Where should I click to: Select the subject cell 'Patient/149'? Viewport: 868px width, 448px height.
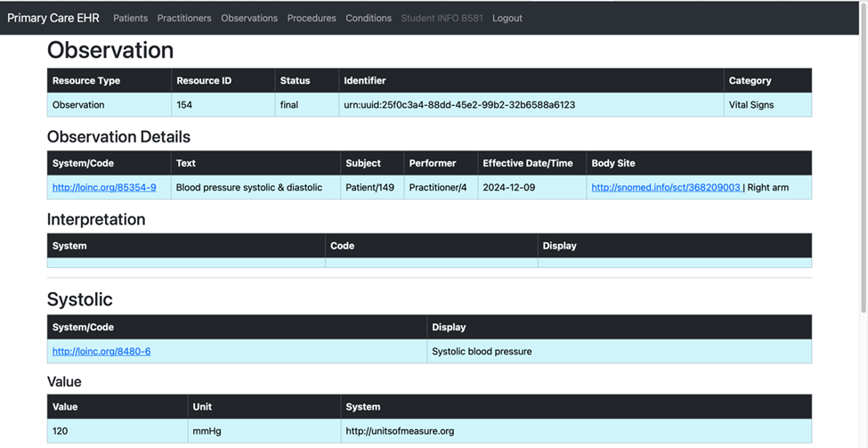pyautogui.click(x=372, y=187)
